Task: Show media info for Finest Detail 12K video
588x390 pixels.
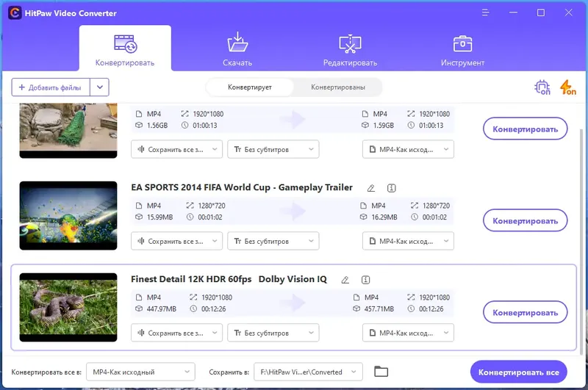Action: [365, 280]
